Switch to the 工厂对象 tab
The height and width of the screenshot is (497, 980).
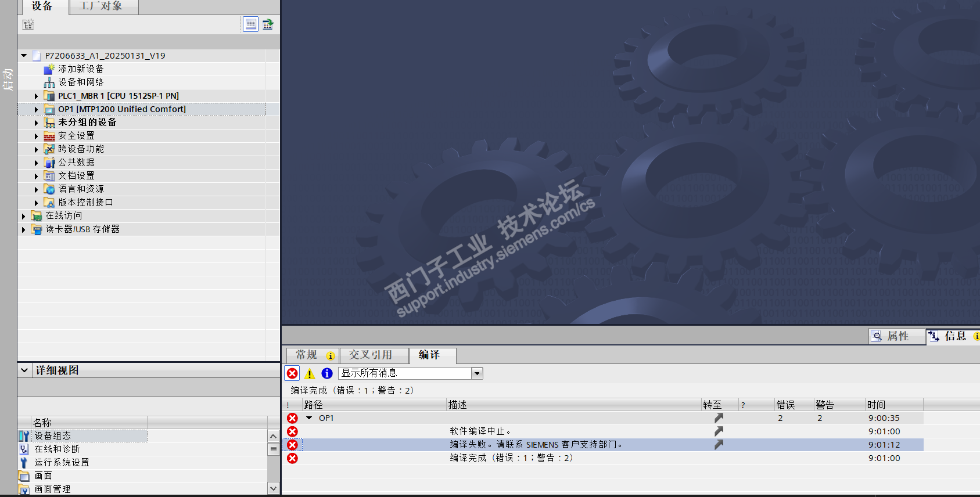103,7
